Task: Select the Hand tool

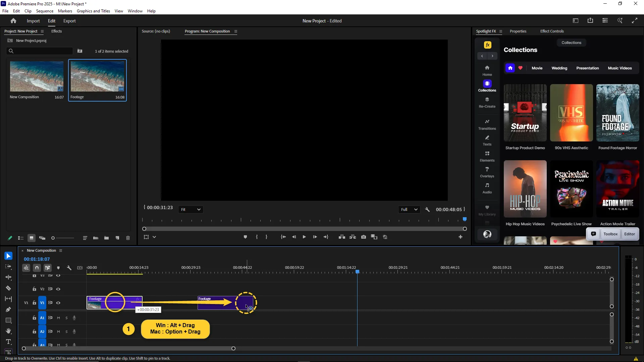Action: [8, 331]
